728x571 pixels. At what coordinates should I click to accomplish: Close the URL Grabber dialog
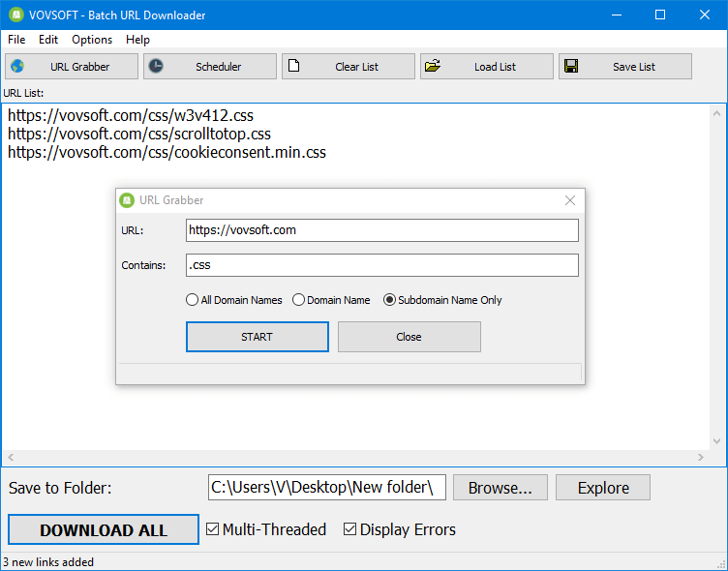pos(570,200)
